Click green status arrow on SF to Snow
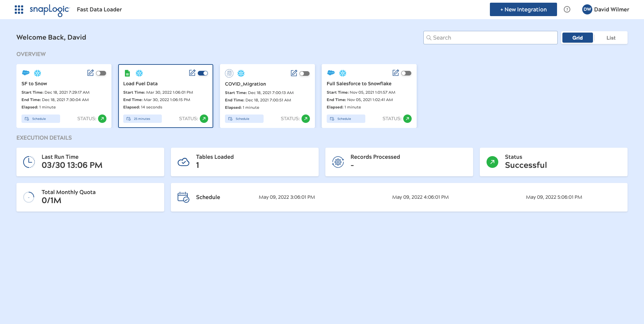 (x=102, y=119)
